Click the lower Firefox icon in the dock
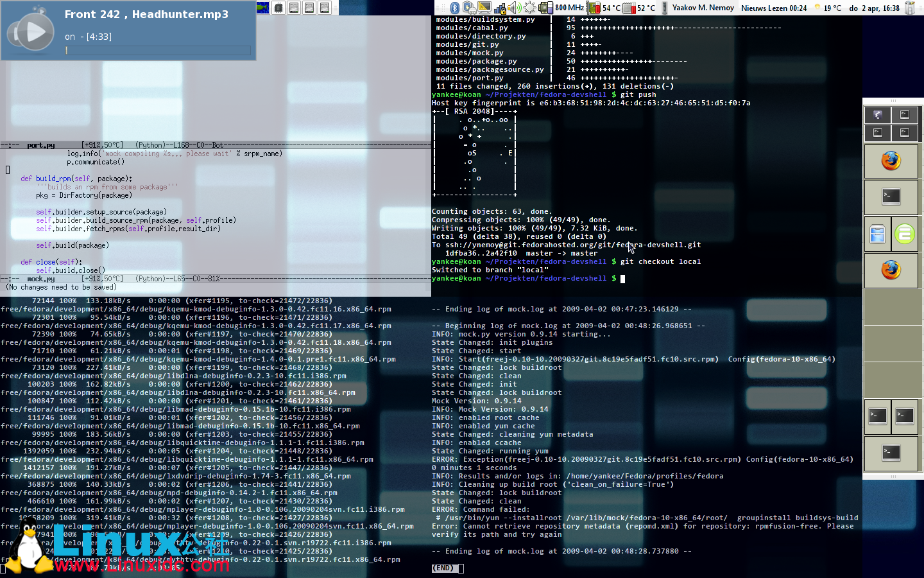 891,270
